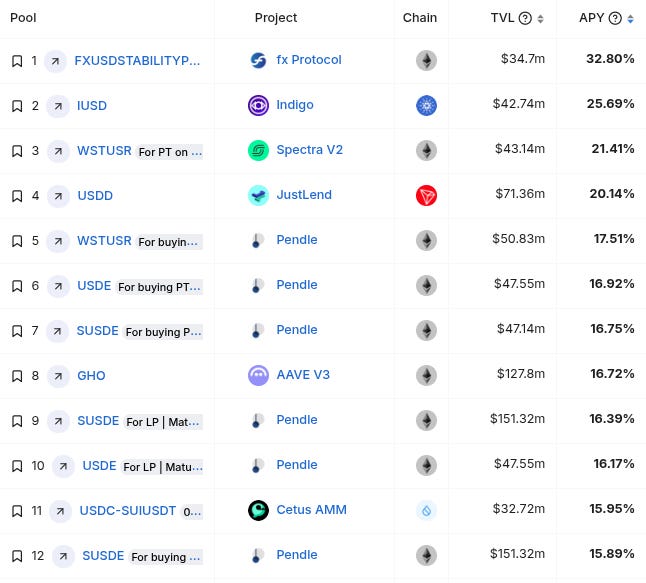The height and width of the screenshot is (583, 646).
Task: Click Cardano chain icon on IUSD row
Action: (426, 105)
